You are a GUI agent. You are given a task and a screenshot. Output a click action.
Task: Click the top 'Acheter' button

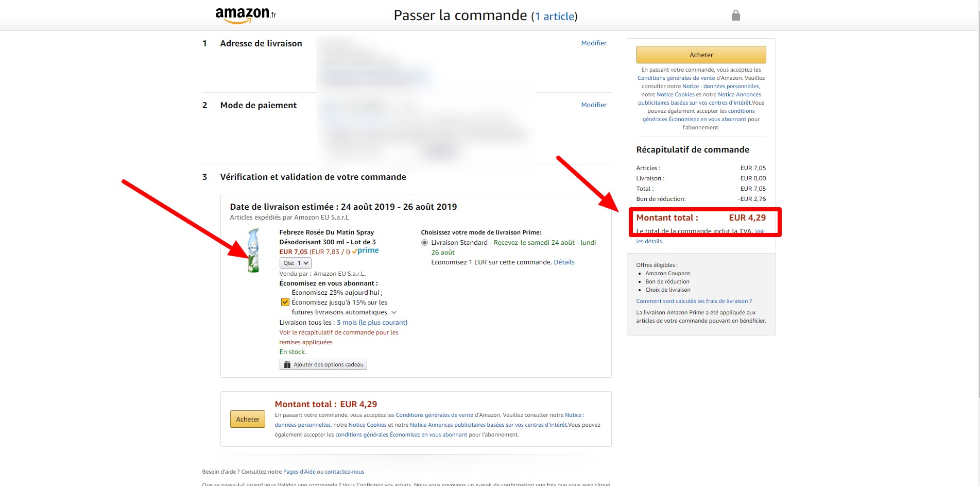tap(701, 54)
